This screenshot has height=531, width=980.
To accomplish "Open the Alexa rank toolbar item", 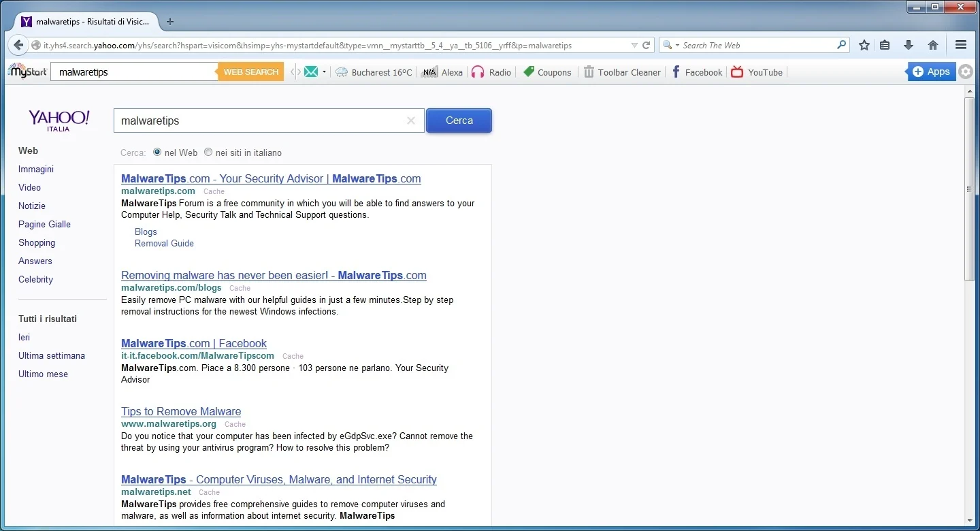I will (442, 72).
